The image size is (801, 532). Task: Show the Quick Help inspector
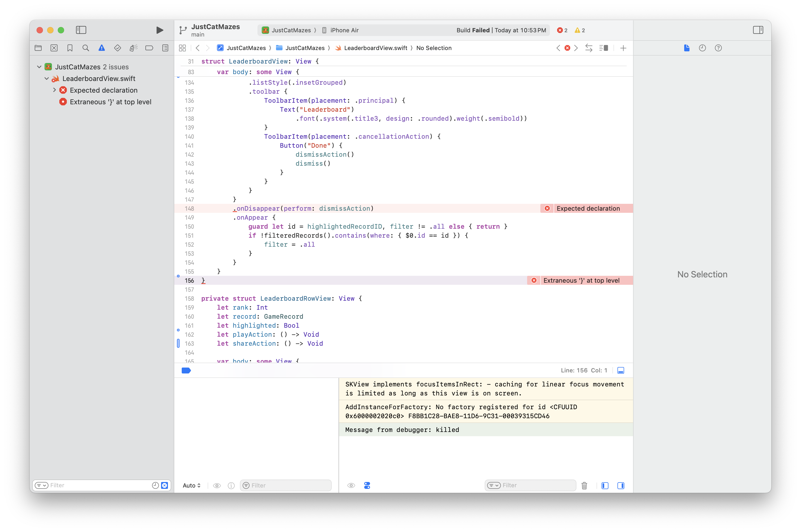(718, 48)
